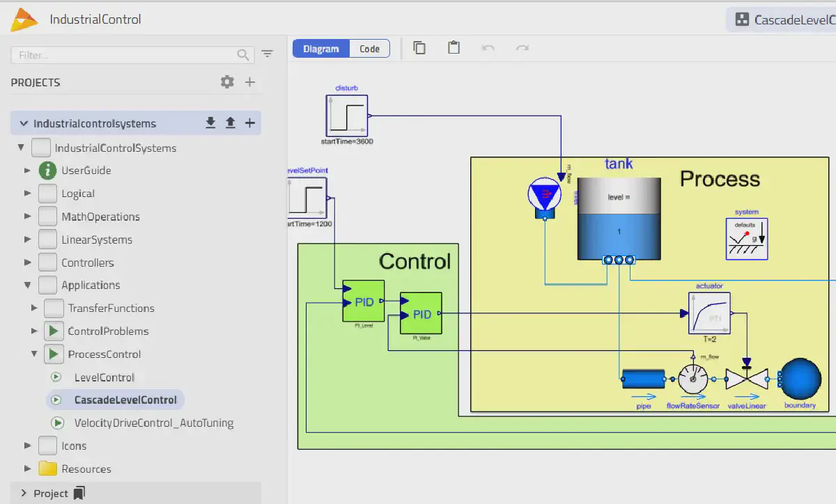Click the undo arrow
836x504 pixels.
[x=488, y=48]
